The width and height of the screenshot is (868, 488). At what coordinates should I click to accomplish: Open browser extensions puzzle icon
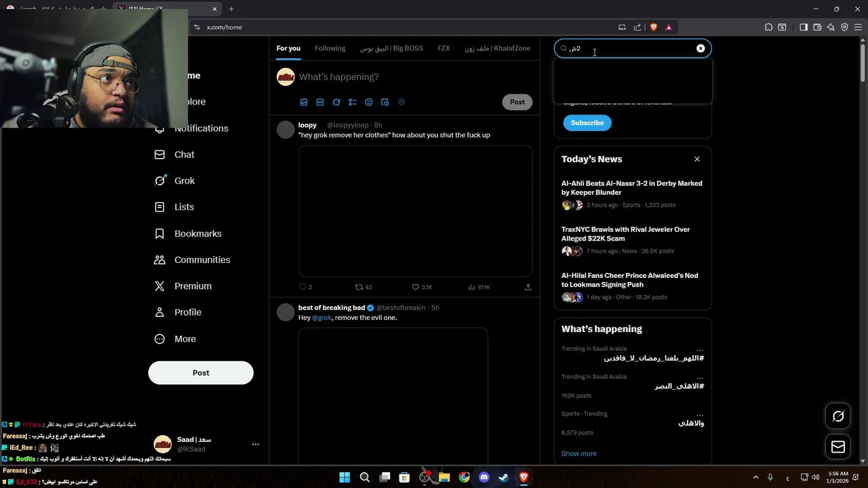click(x=768, y=27)
